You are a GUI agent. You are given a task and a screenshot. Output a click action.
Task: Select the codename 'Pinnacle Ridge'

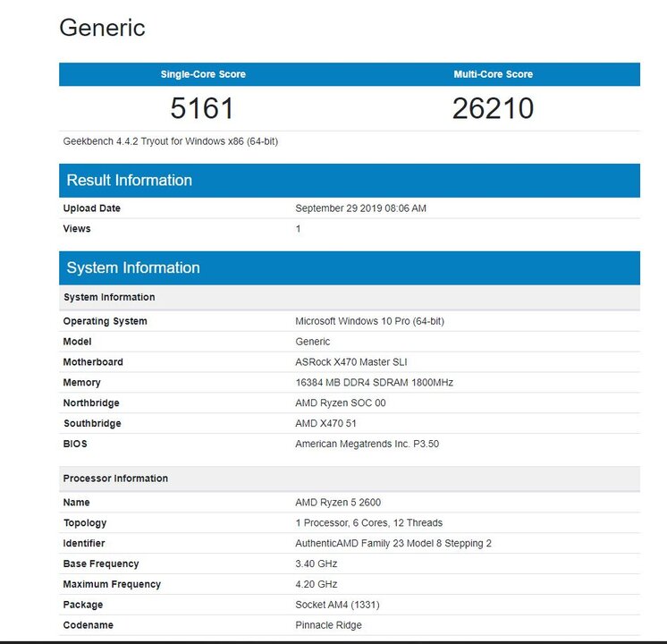pyautogui.click(x=328, y=625)
